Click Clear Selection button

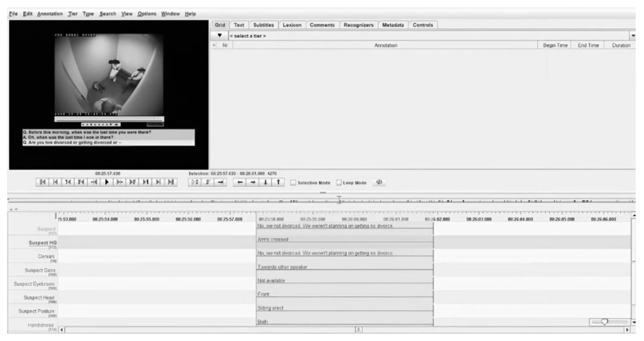coord(207,182)
